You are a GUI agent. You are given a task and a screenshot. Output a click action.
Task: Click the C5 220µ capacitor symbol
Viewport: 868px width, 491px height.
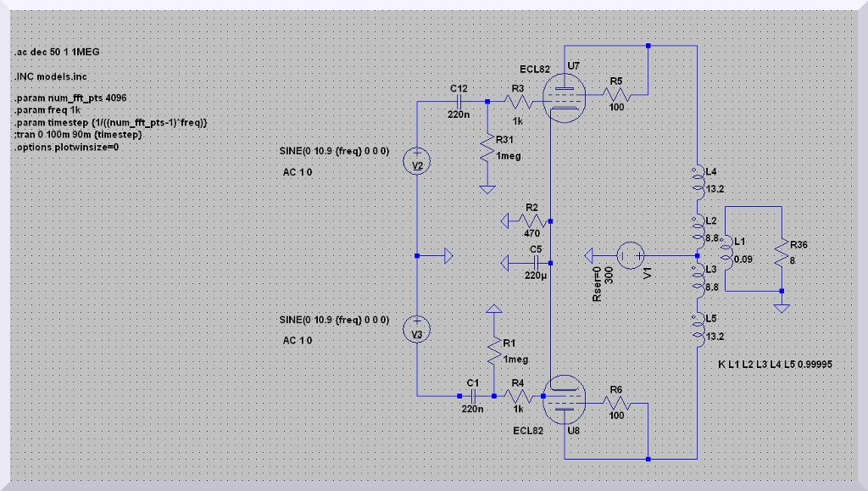coord(534,262)
